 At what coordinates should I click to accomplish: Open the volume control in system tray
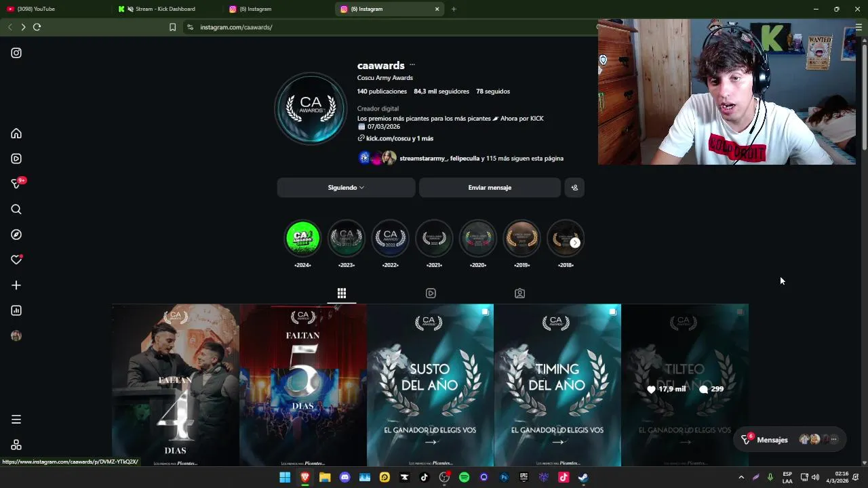pos(815,477)
